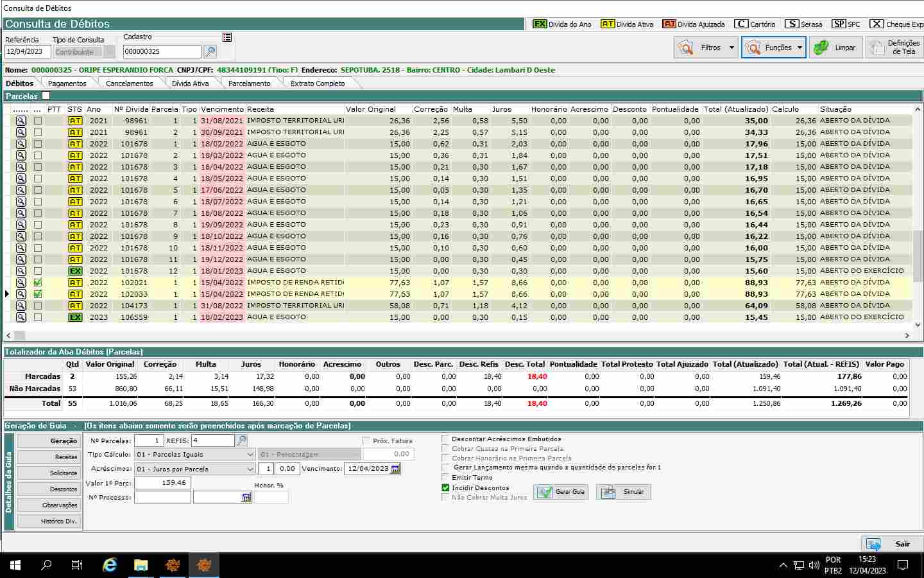Toggle the Incidir Descontos checkbox
Screen dimensions: 924x578
(446, 488)
